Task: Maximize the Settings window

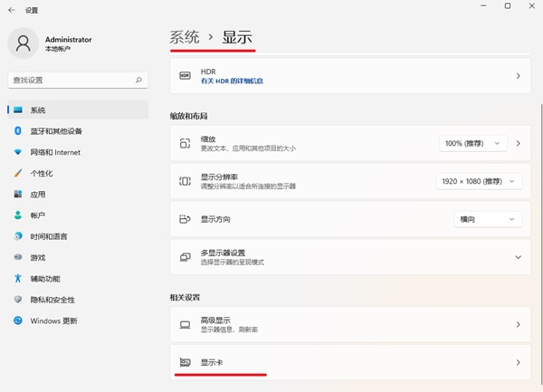Action: [x=508, y=6]
